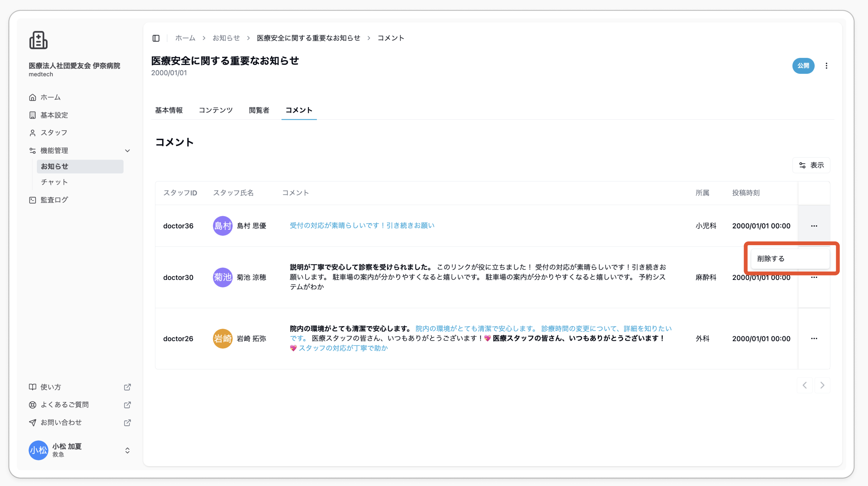868x486 pixels.
Task: Go to next page of comments
Action: point(822,385)
